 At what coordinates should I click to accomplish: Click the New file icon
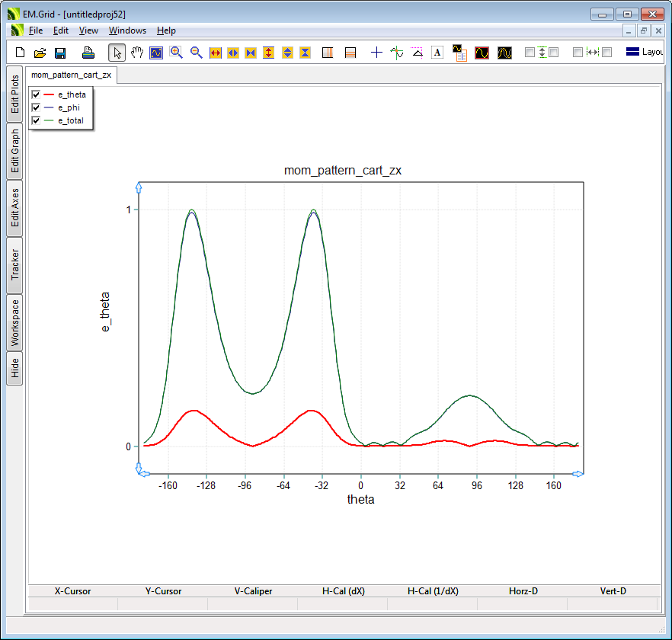coord(21,53)
